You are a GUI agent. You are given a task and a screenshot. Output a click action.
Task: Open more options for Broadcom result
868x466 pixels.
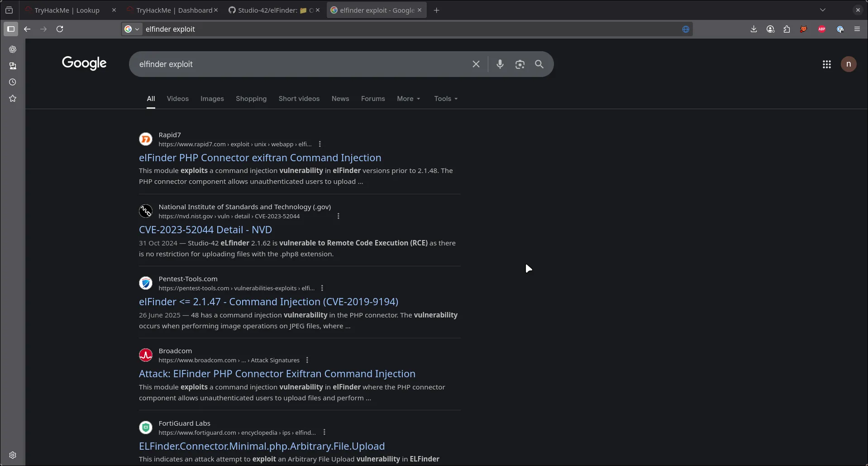click(307, 360)
